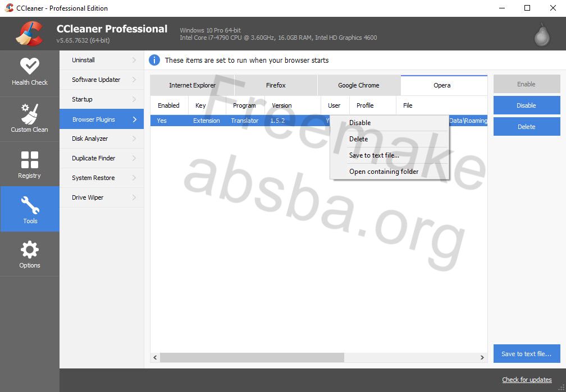
Task: Switch to Internet Explorer tab
Action: [x=192, y=85]
